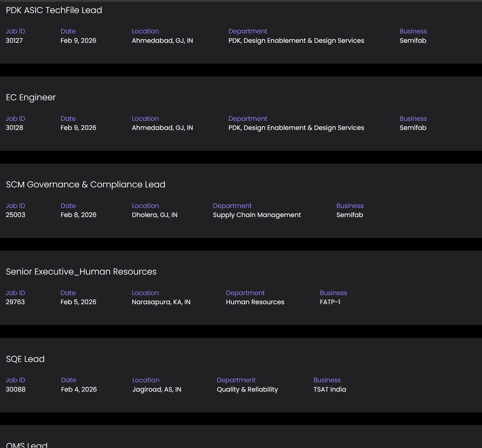
Task: Open Senior Executive_Human Resources job title
Action: coord(81,272)
